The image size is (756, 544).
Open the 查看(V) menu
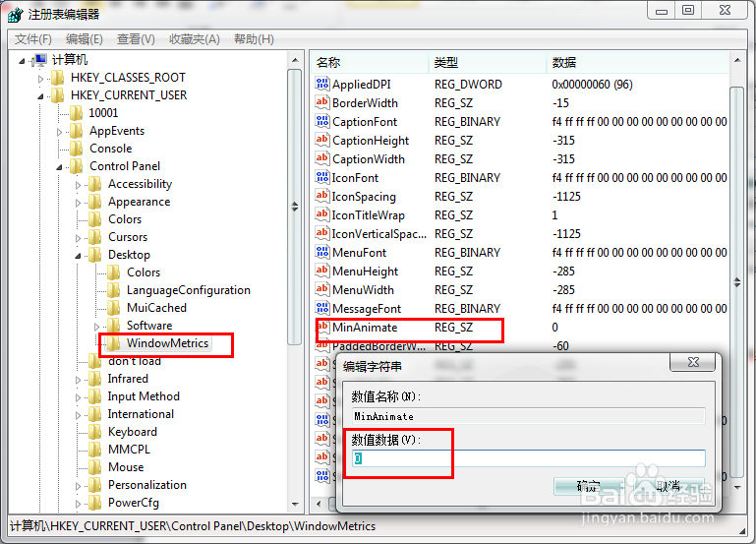[136, 39]
